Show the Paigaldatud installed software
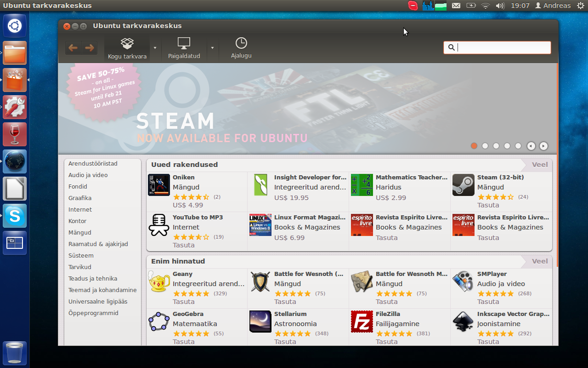The image size is (588, 368). coord(184,49)
